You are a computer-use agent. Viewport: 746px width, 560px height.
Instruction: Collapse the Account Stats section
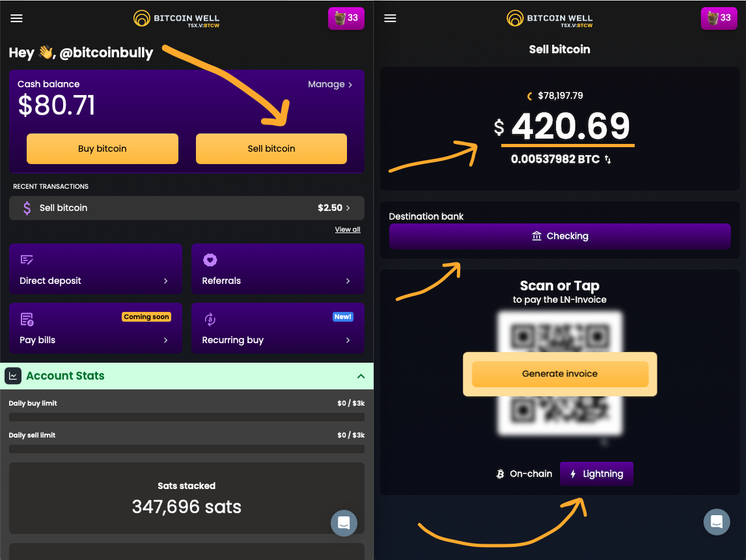pos(361,376)
